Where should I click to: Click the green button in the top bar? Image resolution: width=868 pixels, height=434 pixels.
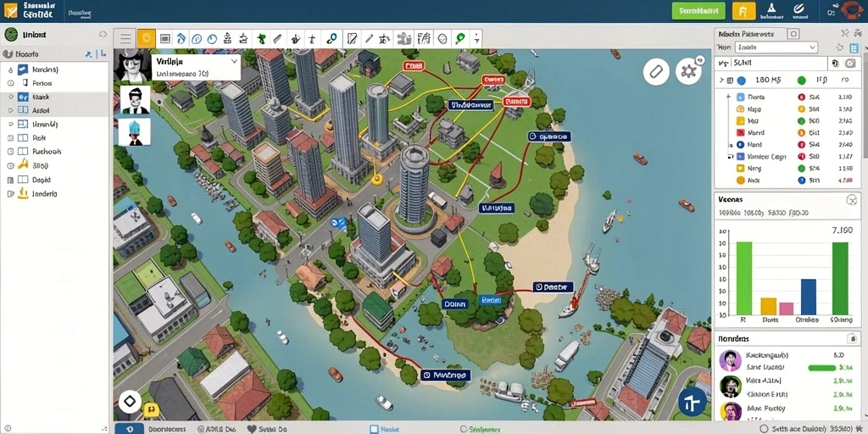(x=698, y=10)
